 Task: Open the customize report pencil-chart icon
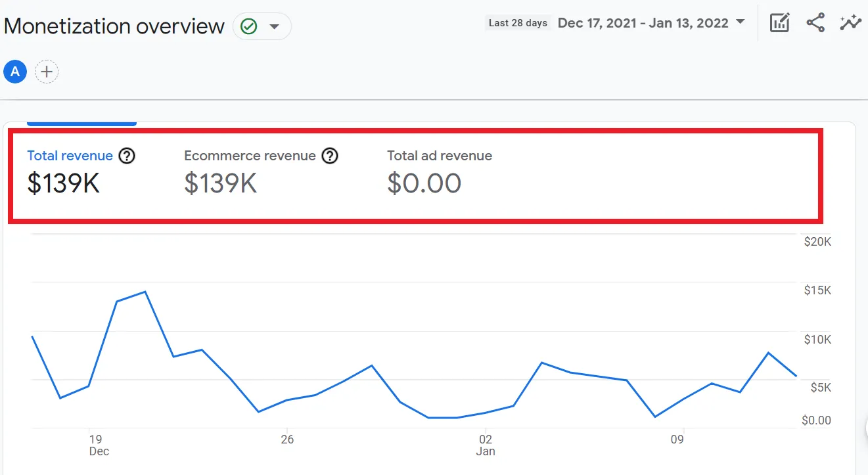tap(779, 23)
